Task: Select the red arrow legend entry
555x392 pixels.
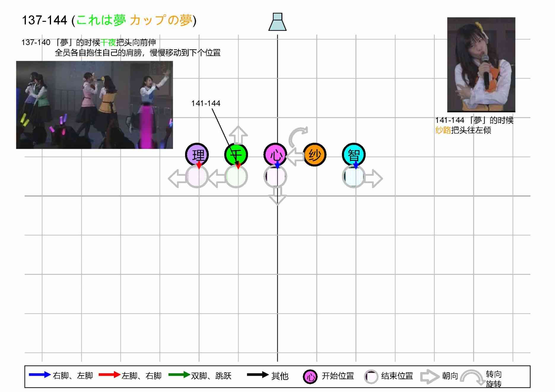Action: 109,375
